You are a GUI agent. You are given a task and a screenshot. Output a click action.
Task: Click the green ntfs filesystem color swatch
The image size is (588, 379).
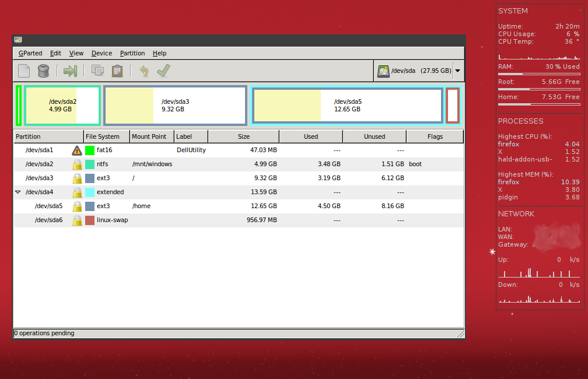point(89,164)
